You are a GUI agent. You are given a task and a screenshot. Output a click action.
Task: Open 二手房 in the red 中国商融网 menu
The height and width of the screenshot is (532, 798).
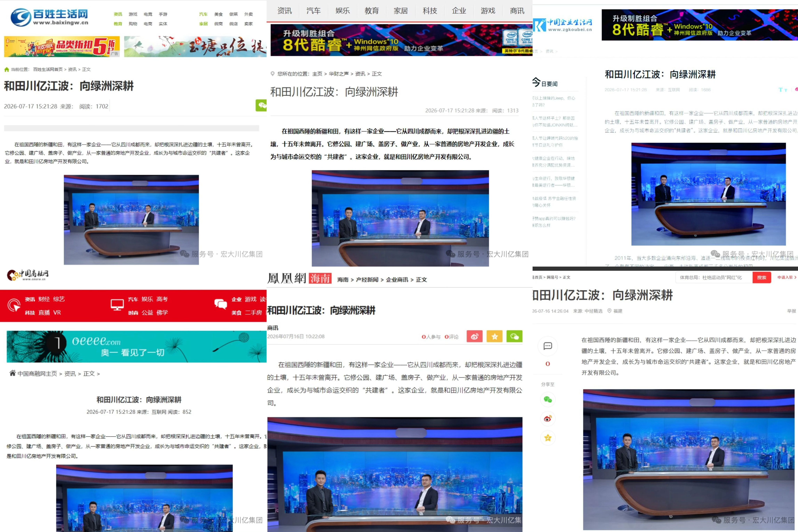(253, 312)
